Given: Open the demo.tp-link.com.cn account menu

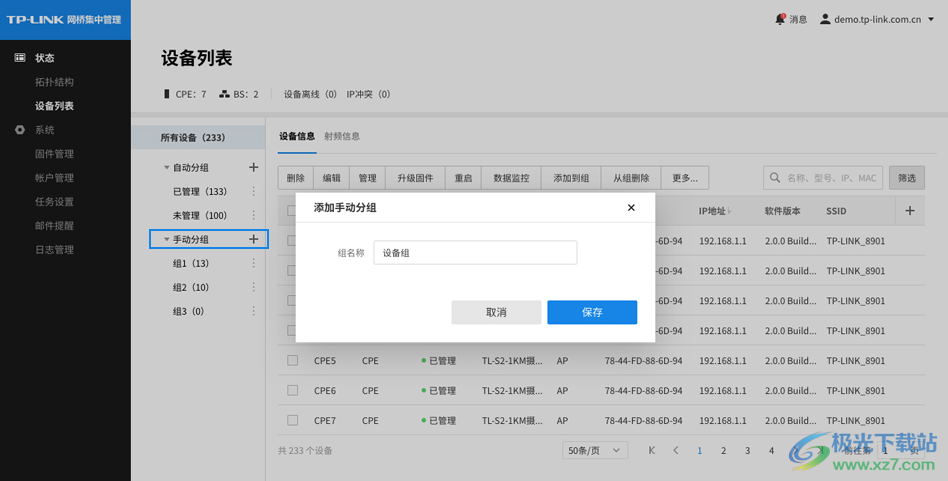Looking at the screenshot, I should click(x=877, y=19).
